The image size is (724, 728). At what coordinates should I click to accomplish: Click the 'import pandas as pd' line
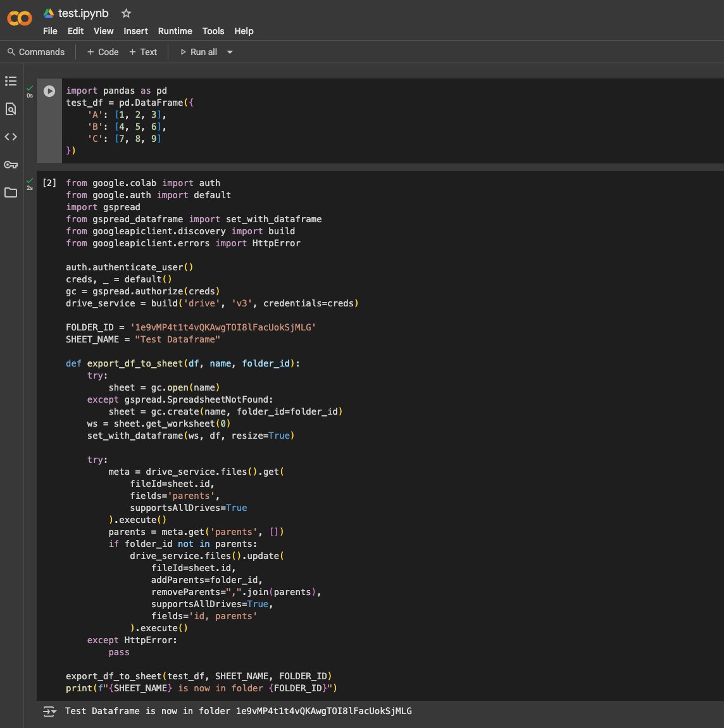pos(116,91)
